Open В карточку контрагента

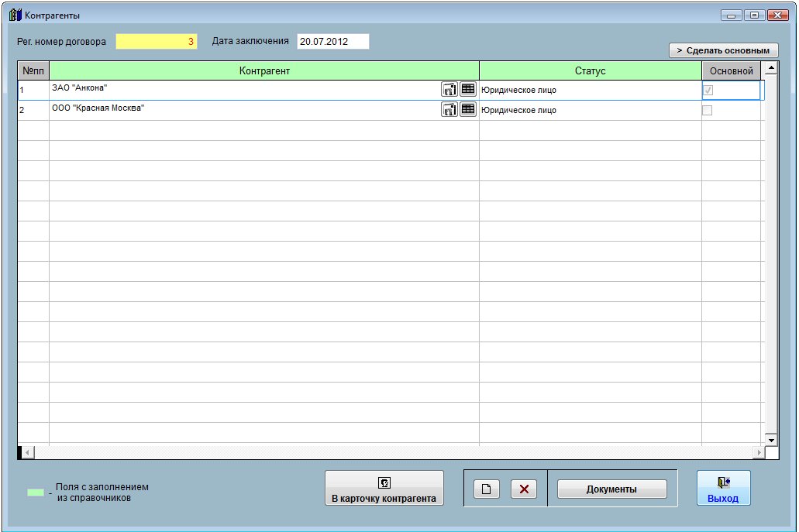(x=384, y=488)
